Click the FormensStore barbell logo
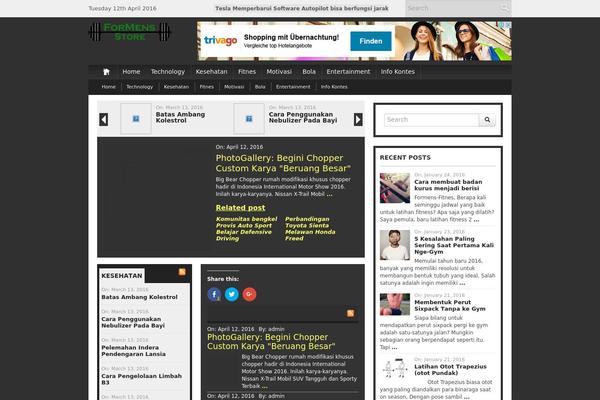 tap(130, 32)
